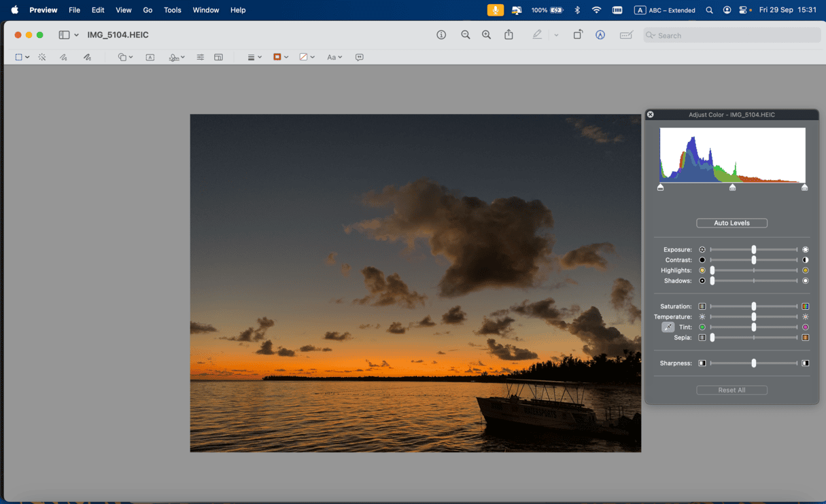
Task: Click the Zoom In magnifier icon
Action: [x=486, y=35]
